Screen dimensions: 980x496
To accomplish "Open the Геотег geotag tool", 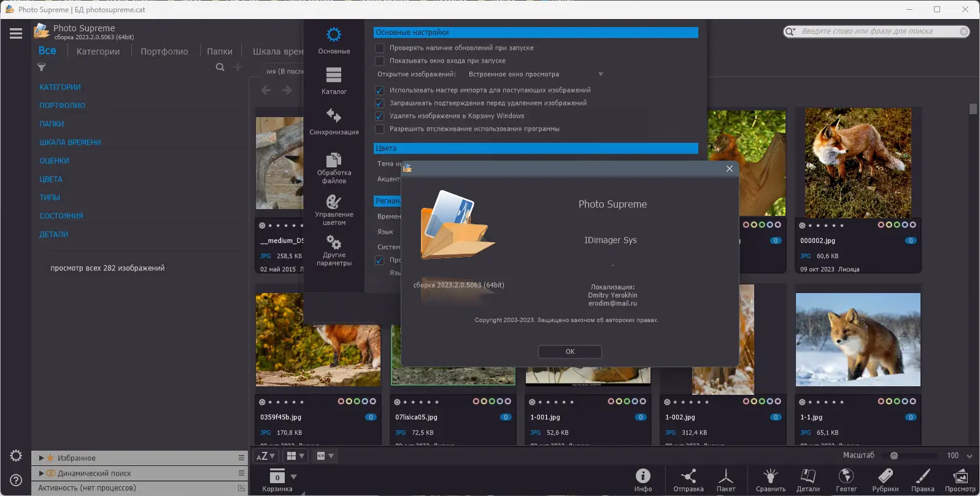I will click(846, 480).
